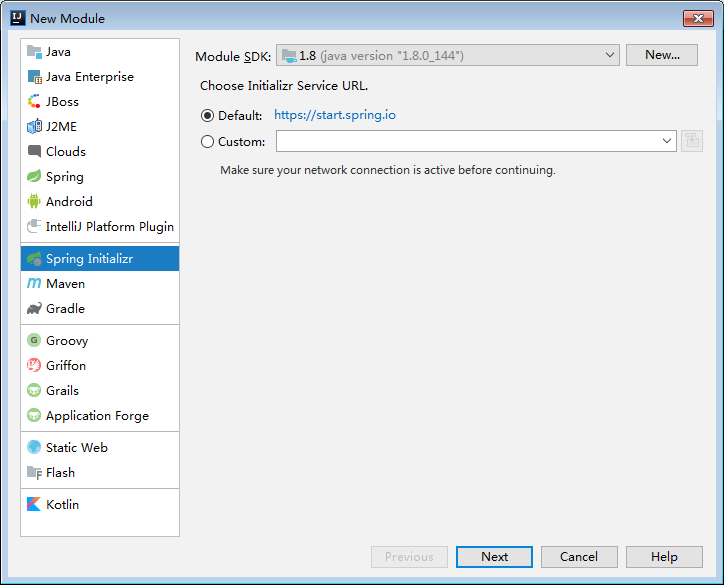Screen dimensions: 724x585
Task: Select the Android label
Action: (69, 201)
